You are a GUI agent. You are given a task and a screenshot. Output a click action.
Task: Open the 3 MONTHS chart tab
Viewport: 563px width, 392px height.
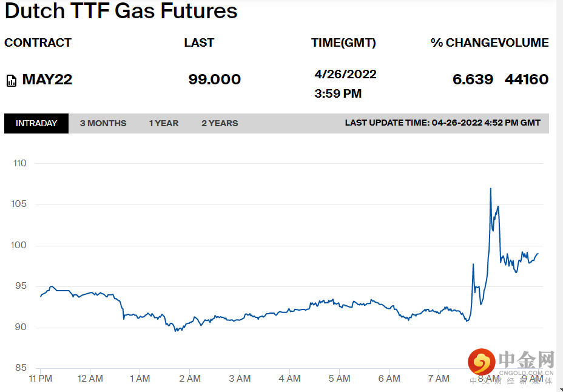point(103,123)
